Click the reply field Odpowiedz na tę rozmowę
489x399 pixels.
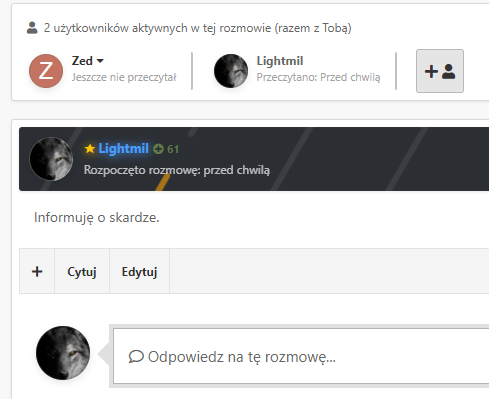[301, 356]
